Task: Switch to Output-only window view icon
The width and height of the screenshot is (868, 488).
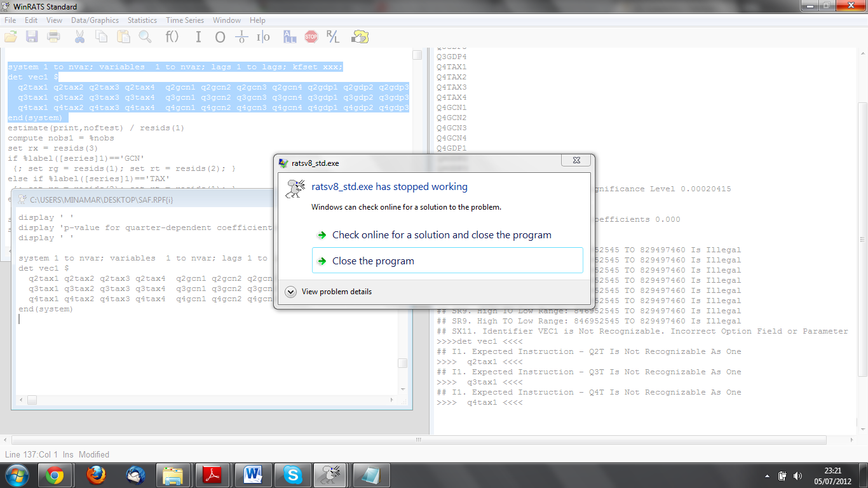Action: pos(220,37)
